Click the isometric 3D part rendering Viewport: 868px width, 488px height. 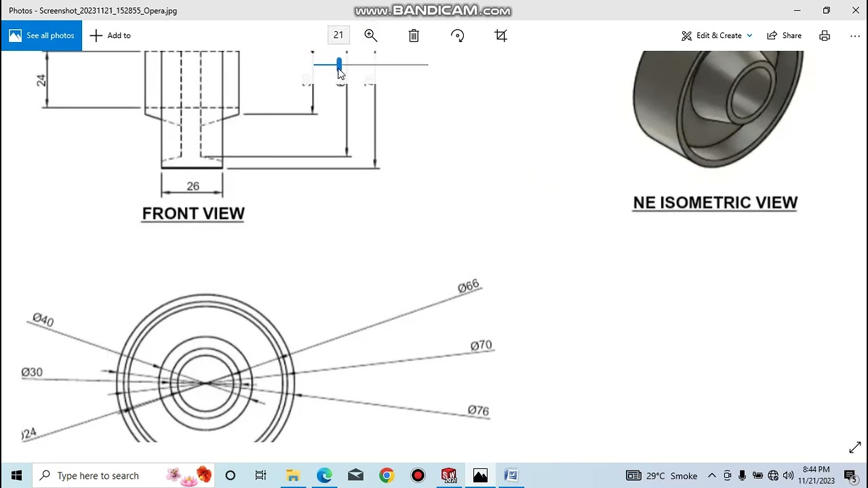(718, 108)
